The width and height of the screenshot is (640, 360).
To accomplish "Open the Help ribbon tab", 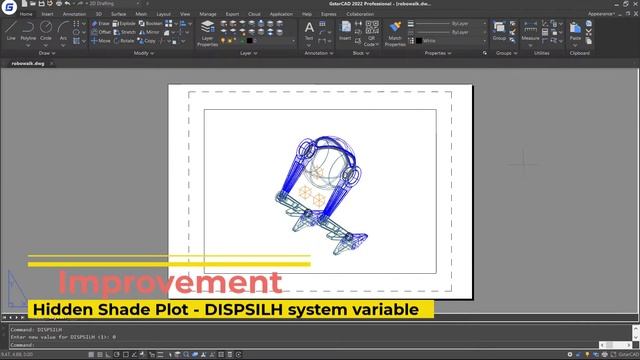I will [x=307, y=14].
